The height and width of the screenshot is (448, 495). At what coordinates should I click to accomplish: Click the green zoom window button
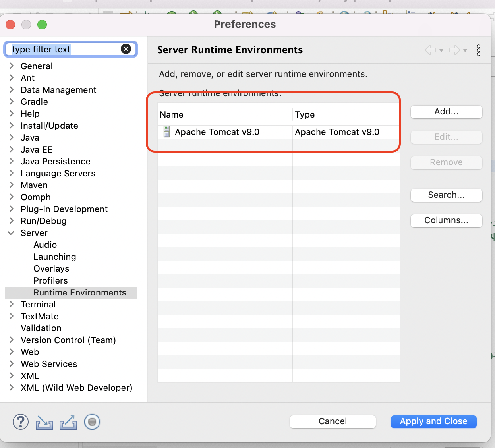click(x=42, y=25)
